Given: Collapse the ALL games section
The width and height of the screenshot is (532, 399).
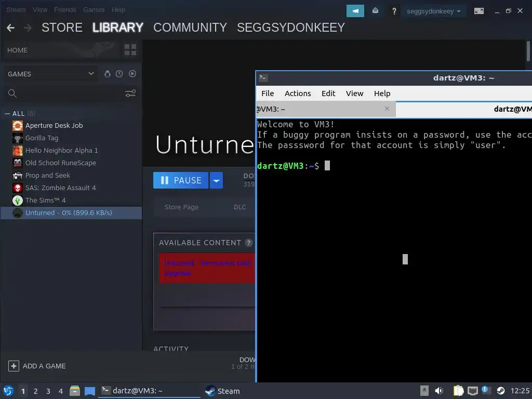Looking at the screenshot, I should [x=7, y=114].
